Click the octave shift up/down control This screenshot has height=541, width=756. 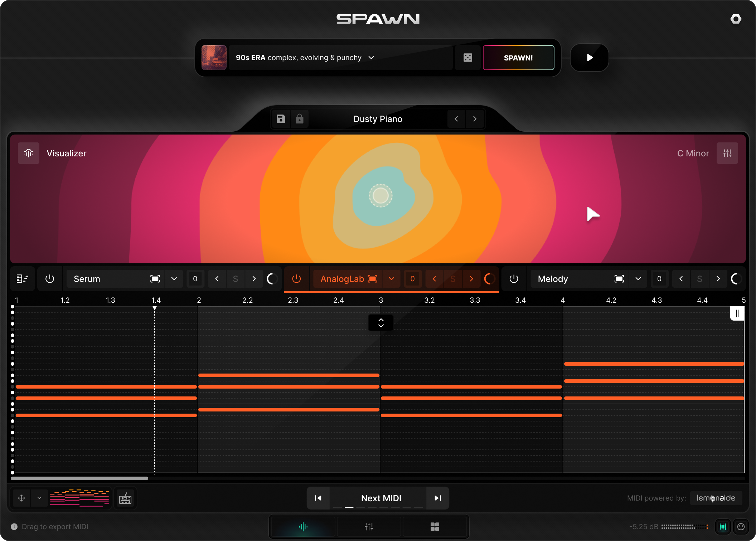pos(381,323)
